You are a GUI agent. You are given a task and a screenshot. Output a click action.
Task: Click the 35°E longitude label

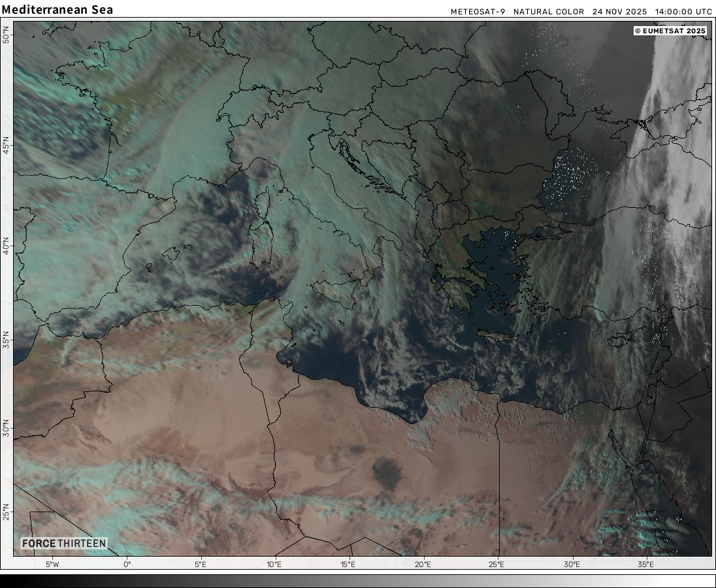[x=645, y=564]
